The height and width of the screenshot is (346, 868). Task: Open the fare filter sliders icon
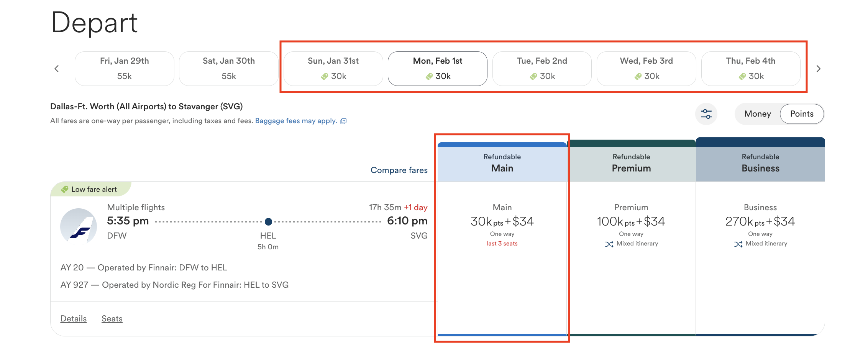click(x=706, y=114)
